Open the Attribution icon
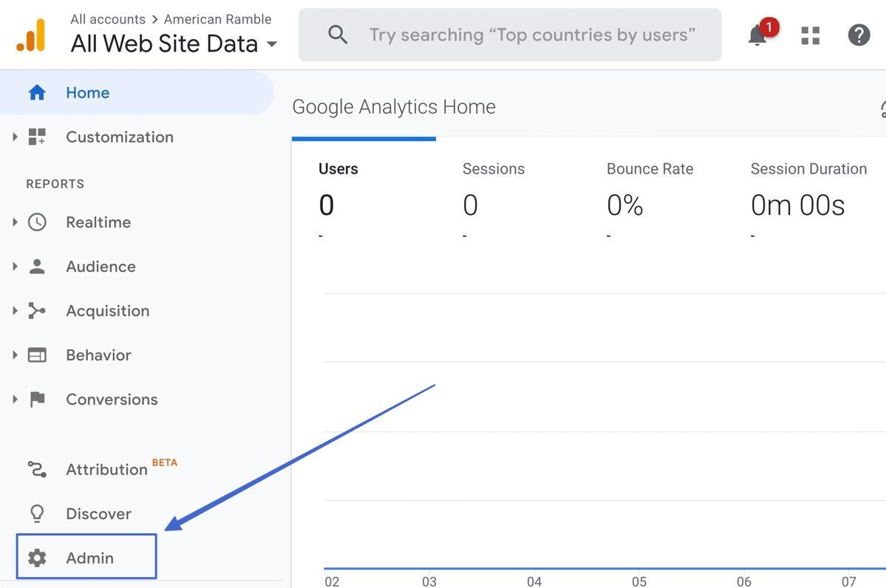 pyautogui.click(x=37, y=469)
